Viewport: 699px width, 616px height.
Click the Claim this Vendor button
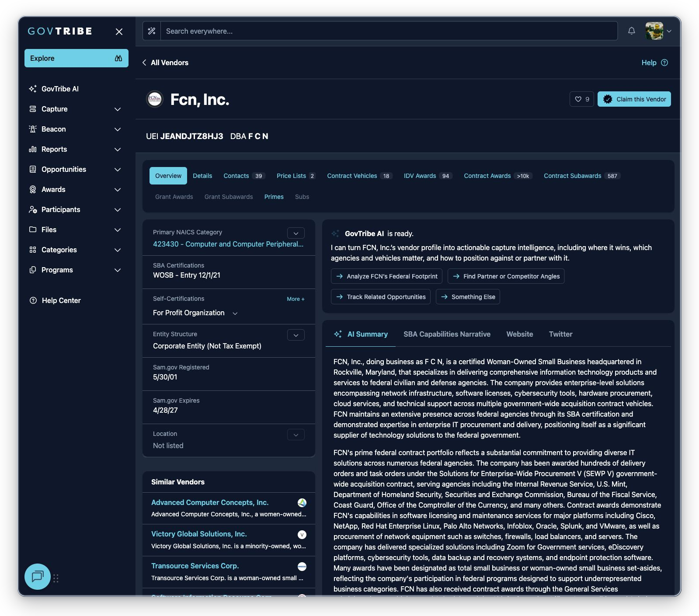[x=634, y=99]
